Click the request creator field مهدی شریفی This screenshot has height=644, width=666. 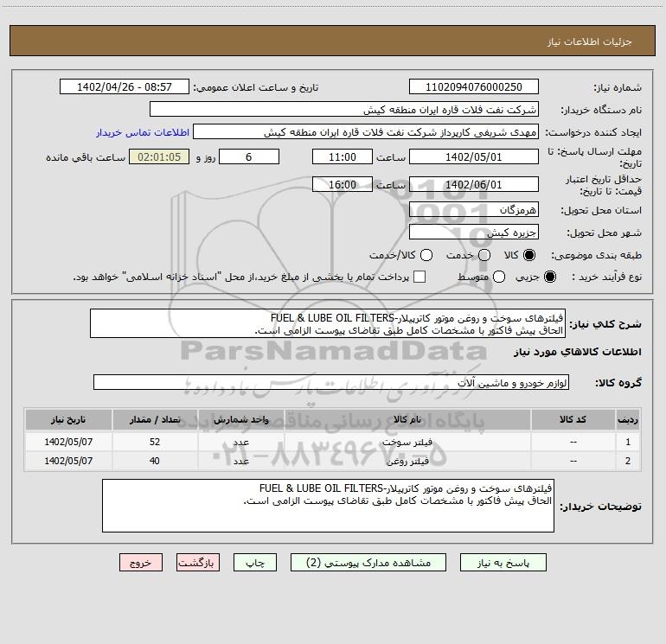coord(366,131)
